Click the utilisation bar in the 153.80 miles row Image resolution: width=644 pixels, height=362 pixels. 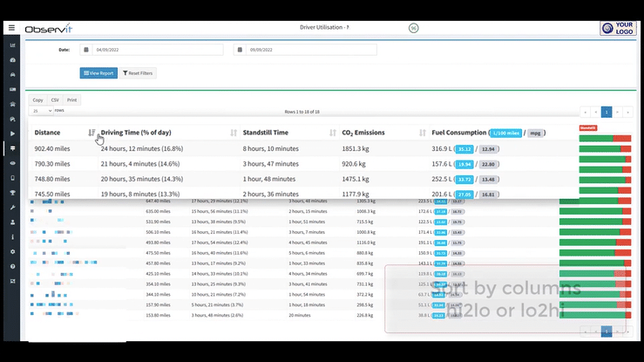coord(594,315)
